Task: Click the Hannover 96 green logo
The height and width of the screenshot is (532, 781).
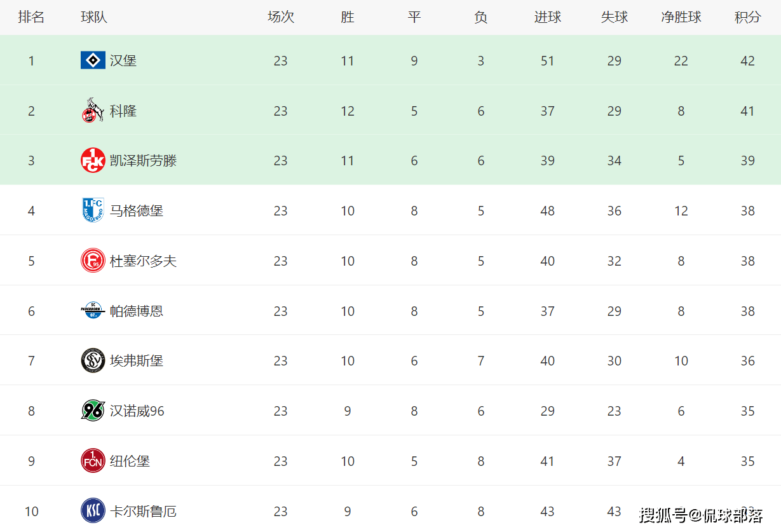Action: tap(93, 411)
